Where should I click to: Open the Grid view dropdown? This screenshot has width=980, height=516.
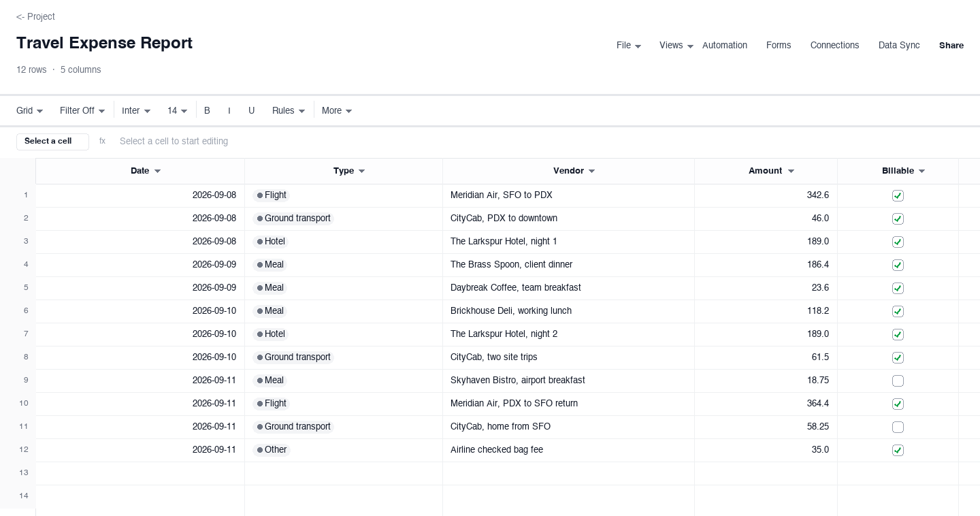click(x=30, y=110)
